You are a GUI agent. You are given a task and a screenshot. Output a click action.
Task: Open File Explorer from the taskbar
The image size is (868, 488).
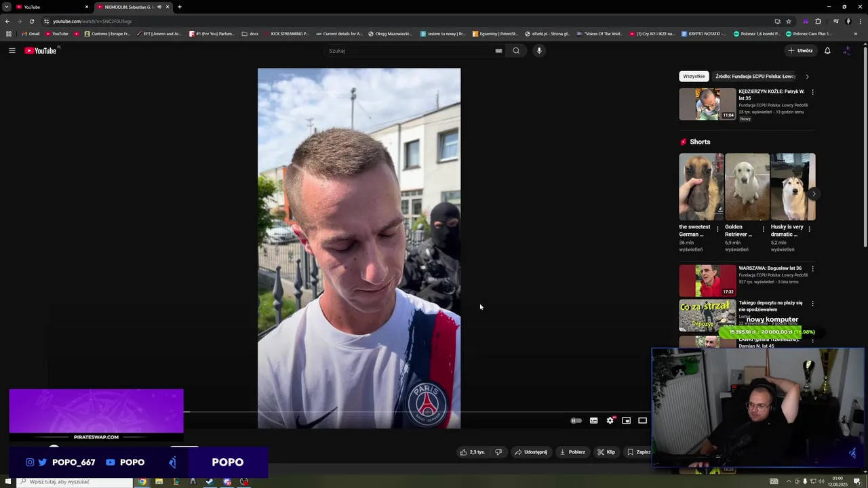click(x=159, y=482)
